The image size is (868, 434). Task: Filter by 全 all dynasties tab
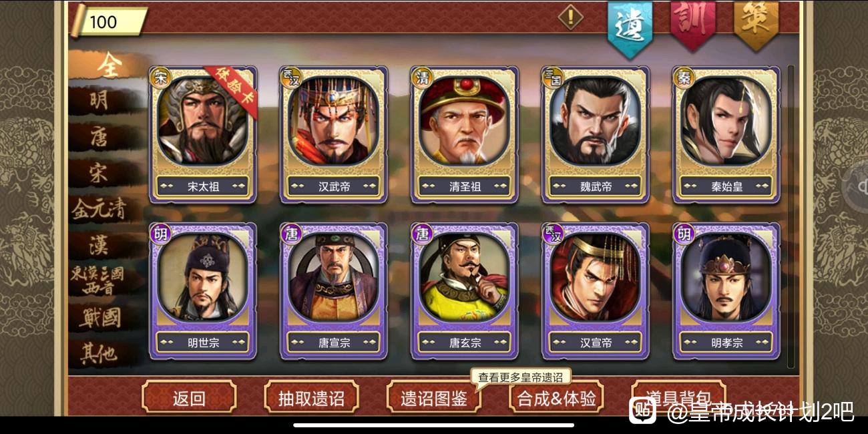point(109,65)
